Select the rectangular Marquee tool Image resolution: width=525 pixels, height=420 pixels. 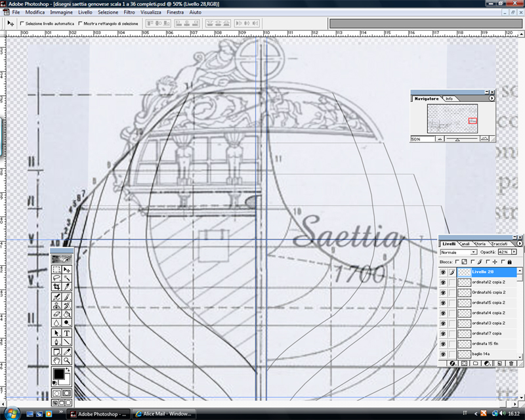[x=56, y=269]
